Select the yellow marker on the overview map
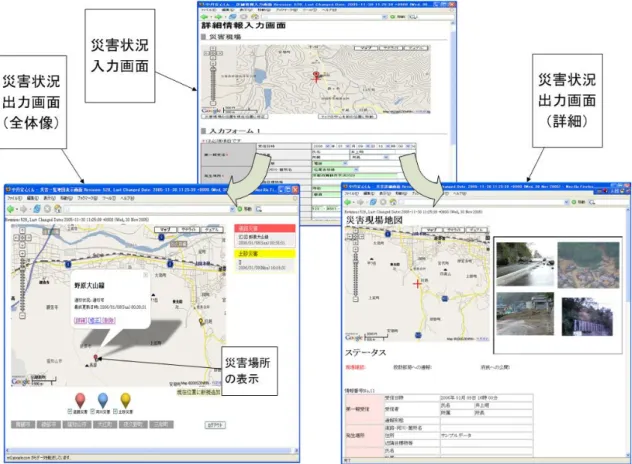Screen dimensions: 632x464 pos(201,321)
